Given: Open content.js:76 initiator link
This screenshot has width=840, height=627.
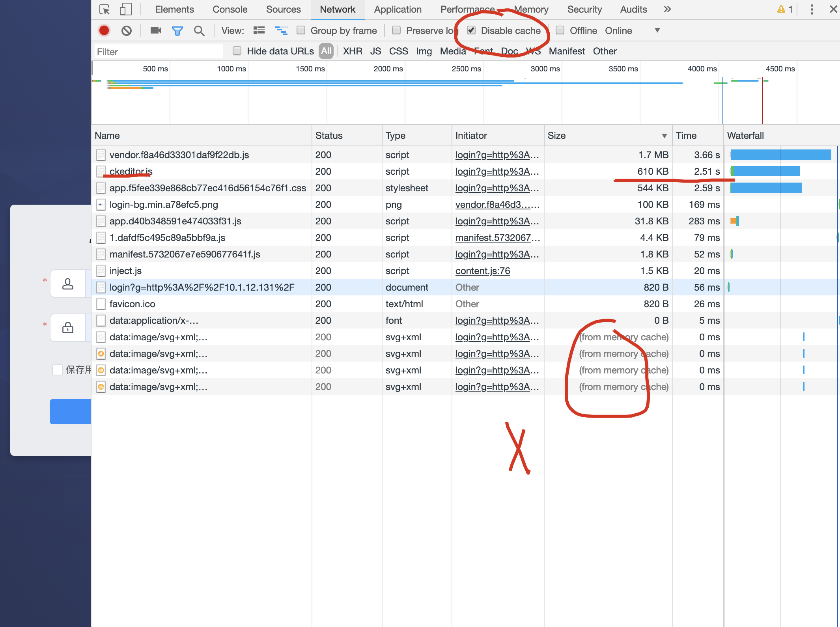Looking at the screenshot, I should [x=483, y=271].
